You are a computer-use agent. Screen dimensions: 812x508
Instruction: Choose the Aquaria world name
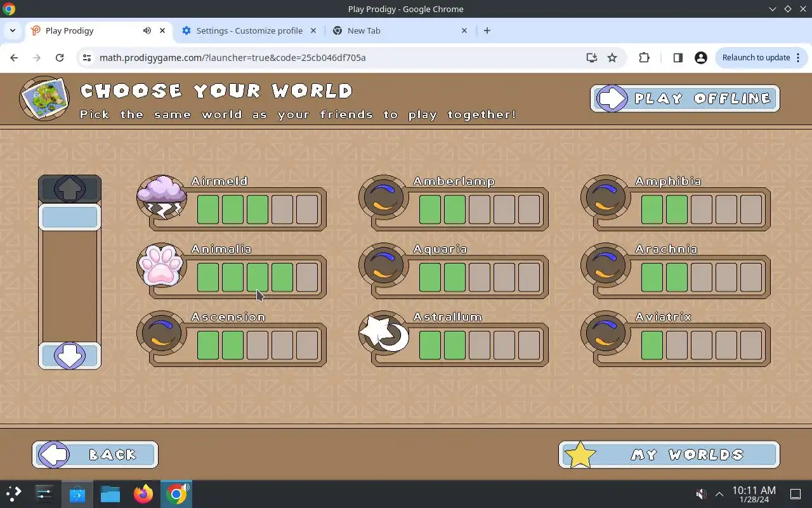tap(440, 249)
